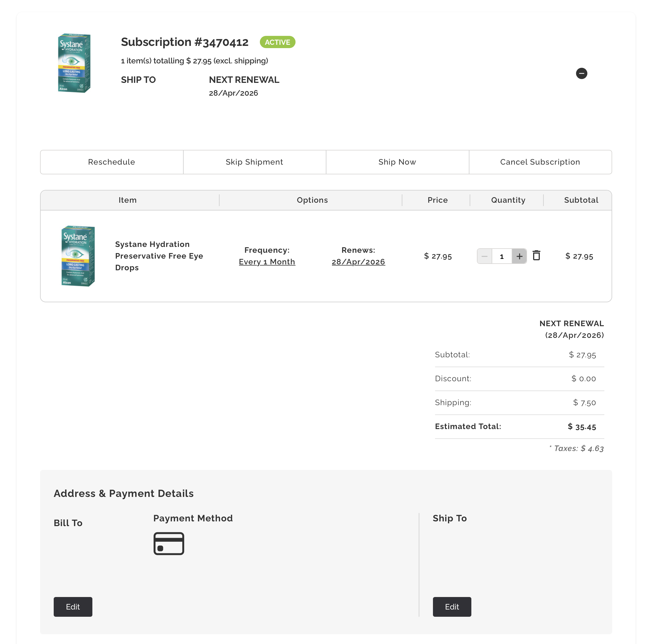660x644 pixels.
Task: Choose Cancel Subscription
Action: [540, 162]
